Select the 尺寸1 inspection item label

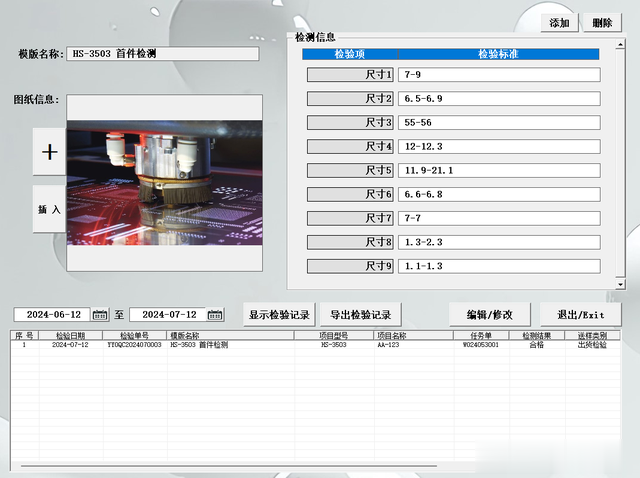[x=350, y=75]
